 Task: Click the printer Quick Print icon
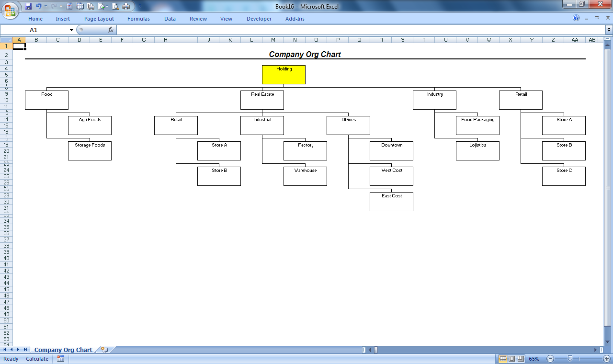coord(126,6)
